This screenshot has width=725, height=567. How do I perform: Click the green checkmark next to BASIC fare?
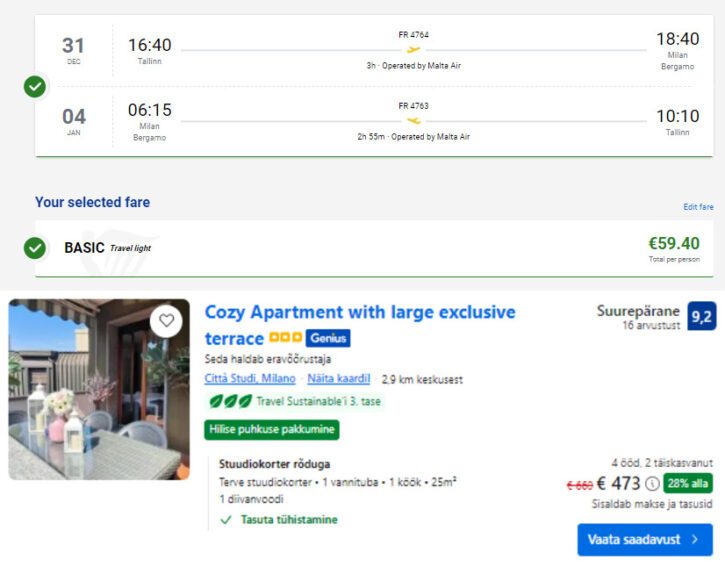pyautogui.click(x=35, y=248)
